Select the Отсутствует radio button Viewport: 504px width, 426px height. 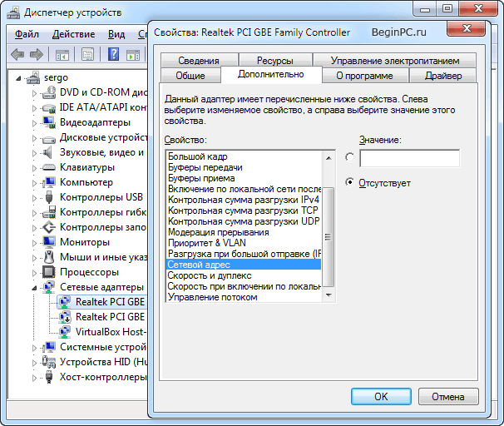pos(349,182)
